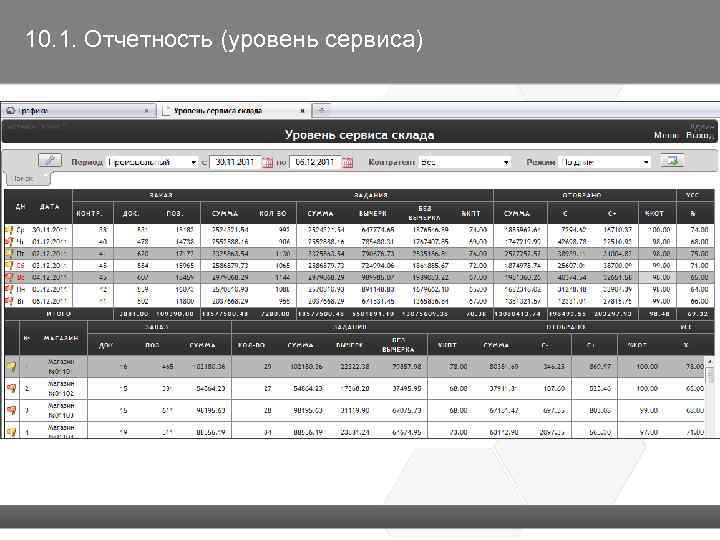Click Магазин №102 store name
This screenshot has width=720, height=540.
click(x=61, y=388)
